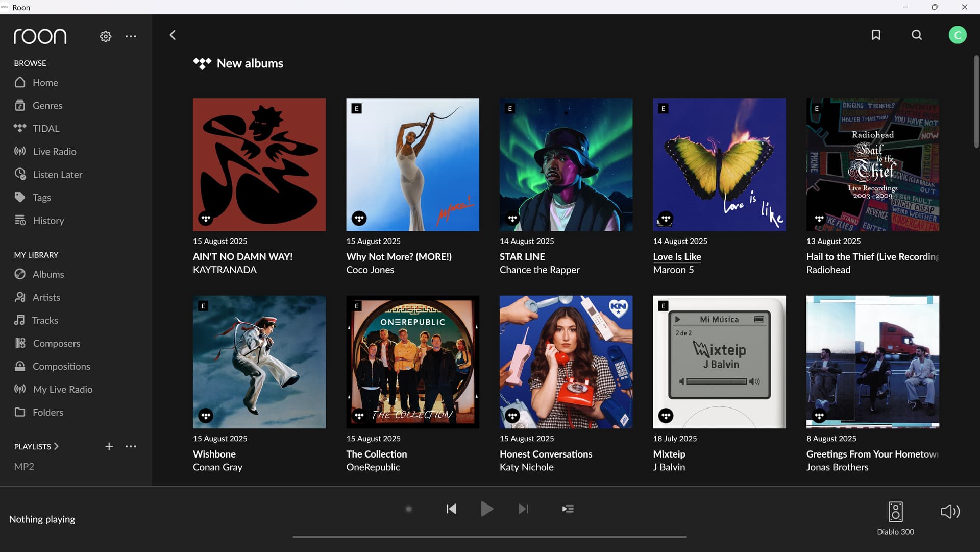Open the volume control icon

click(x=950, y=511)
